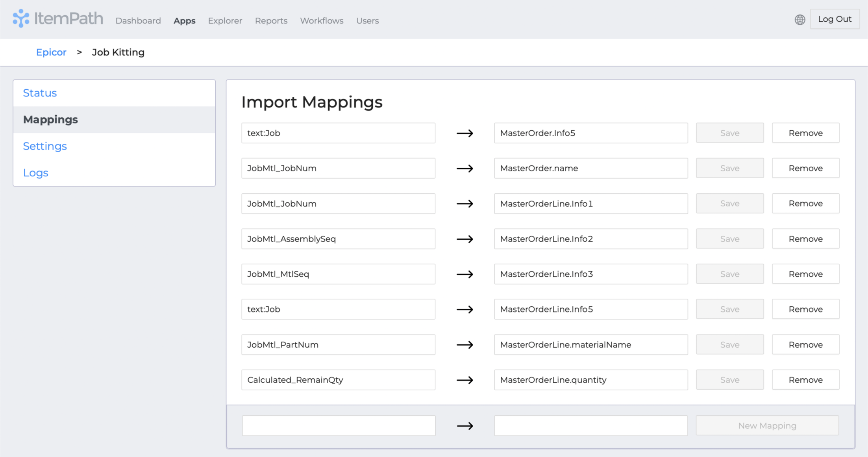Follow the Epicor breadcrumb link
The image size is (868, 457).
click(x=51, y=52)
